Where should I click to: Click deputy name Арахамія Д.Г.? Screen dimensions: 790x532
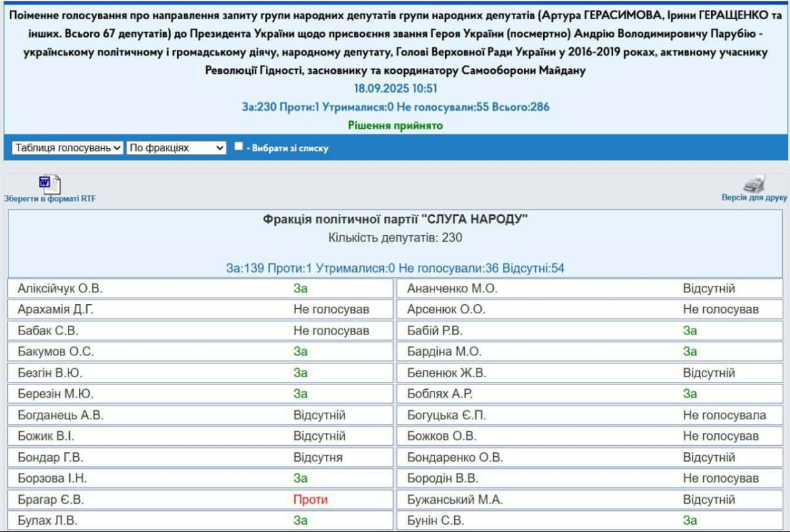coord(60,309)
